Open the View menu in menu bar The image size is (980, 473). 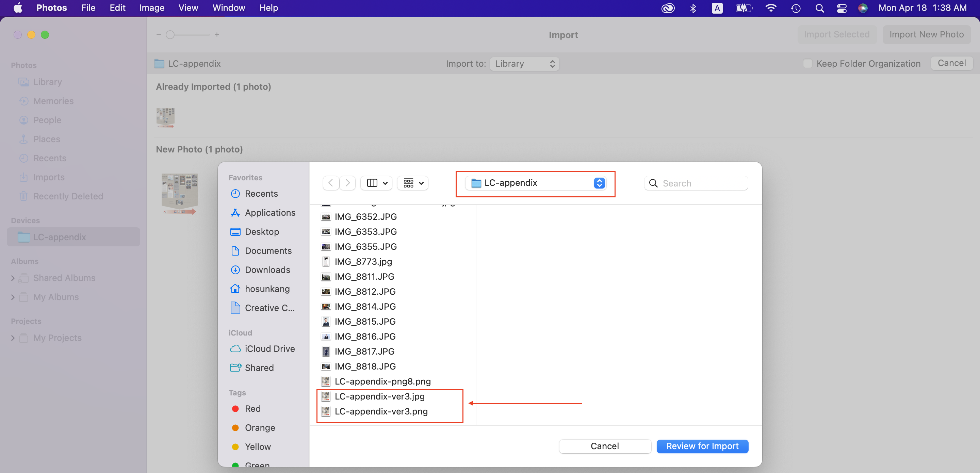coord(188,7)
